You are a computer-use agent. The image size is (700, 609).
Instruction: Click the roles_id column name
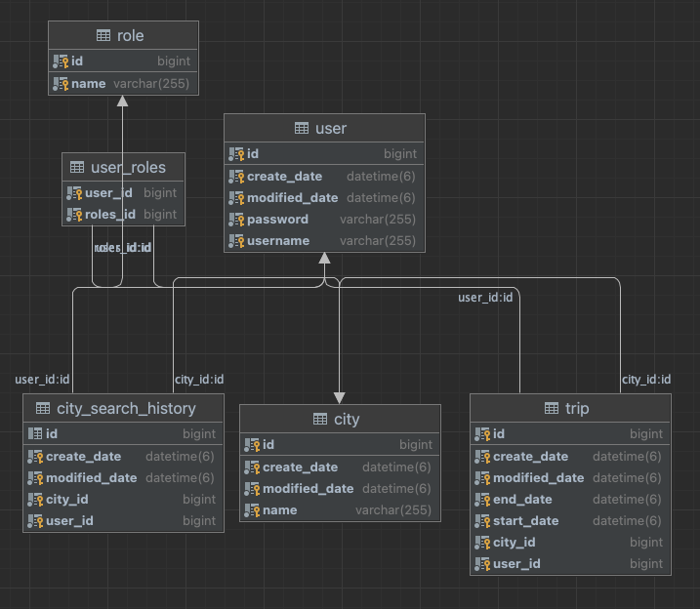[110, 215]
